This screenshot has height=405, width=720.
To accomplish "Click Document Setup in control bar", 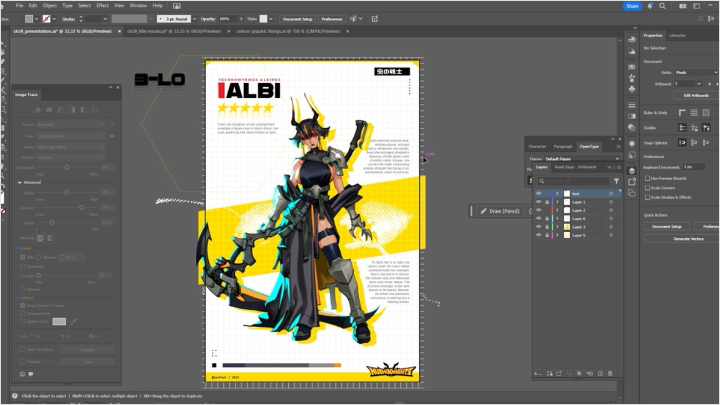I will coord(298,19).
